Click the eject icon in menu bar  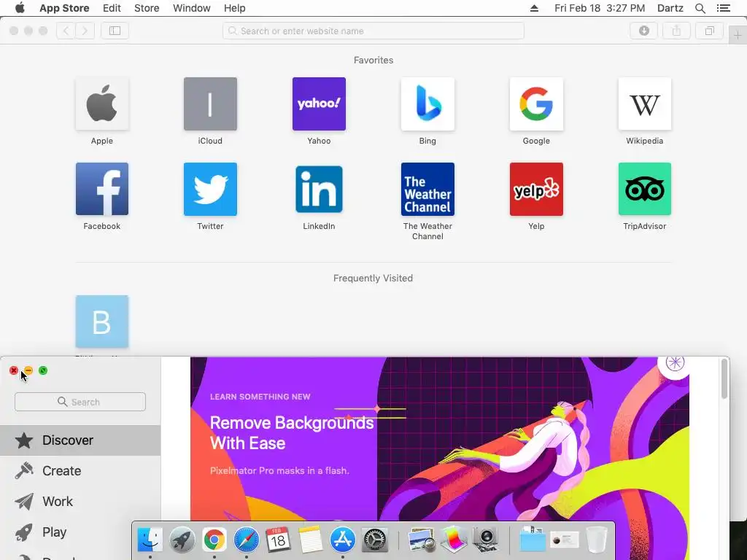point(534,8)
